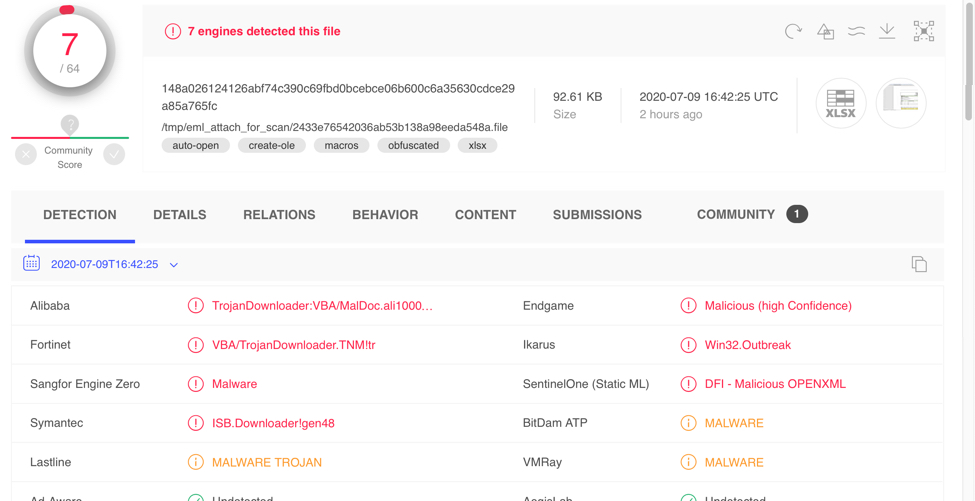Click the obfuscated tag

[414, 145]
